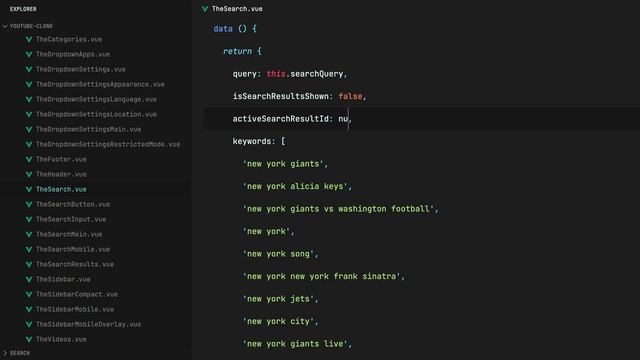Image resolution: width=640 pixels, height=360 pixels.
Task: Click Vue icon beside TheFooter.vue
Action: (29, 160)
